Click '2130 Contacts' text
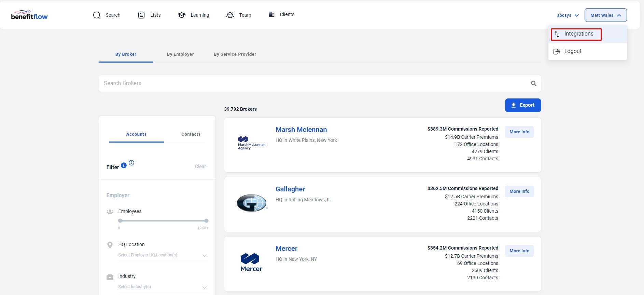The image size is (644, 295). tap(482, 278)
